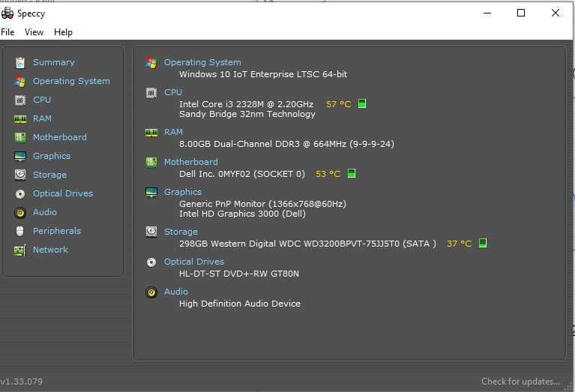Open Storage section from sidebar
The height and width of the screenshot is (392, 575).
point(49,175)
